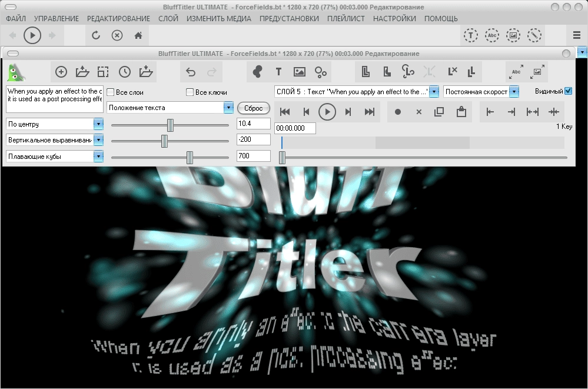Screen dimensions: 588x389
Task: Add a new picture layer
Action: [x=299, y=72]
